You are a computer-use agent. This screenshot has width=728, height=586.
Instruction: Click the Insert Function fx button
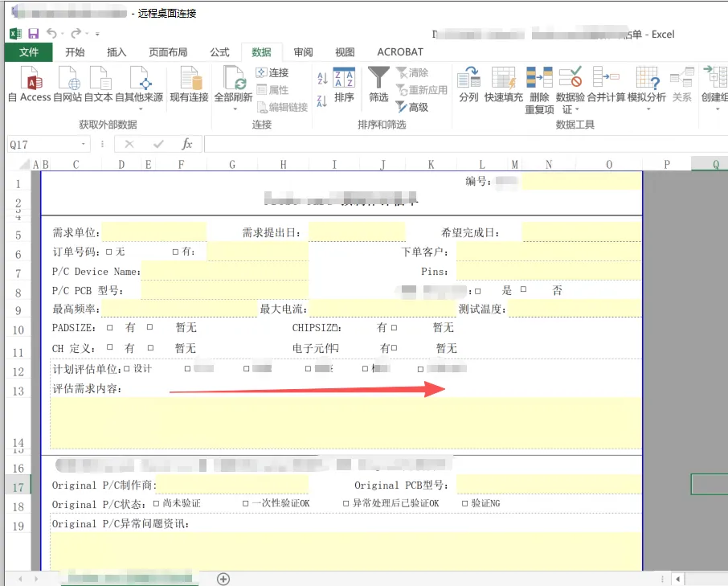point(186,145)
